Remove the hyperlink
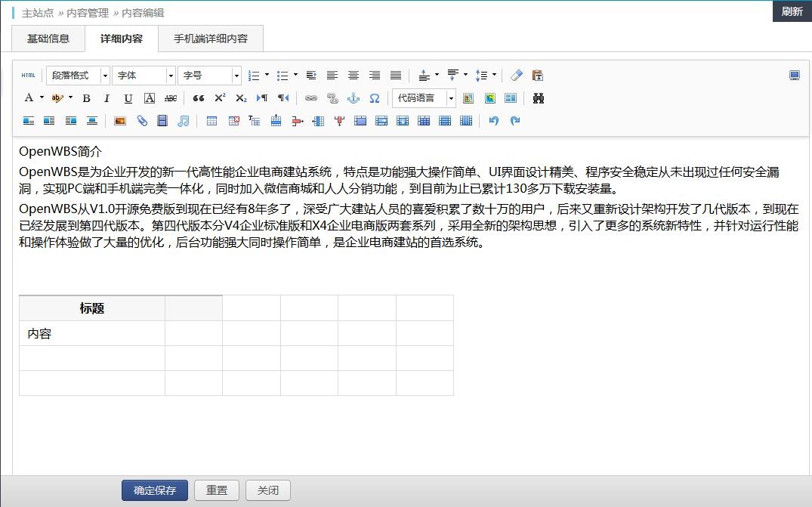This screenshot has height=507, width=812. [x=332, y=98]
